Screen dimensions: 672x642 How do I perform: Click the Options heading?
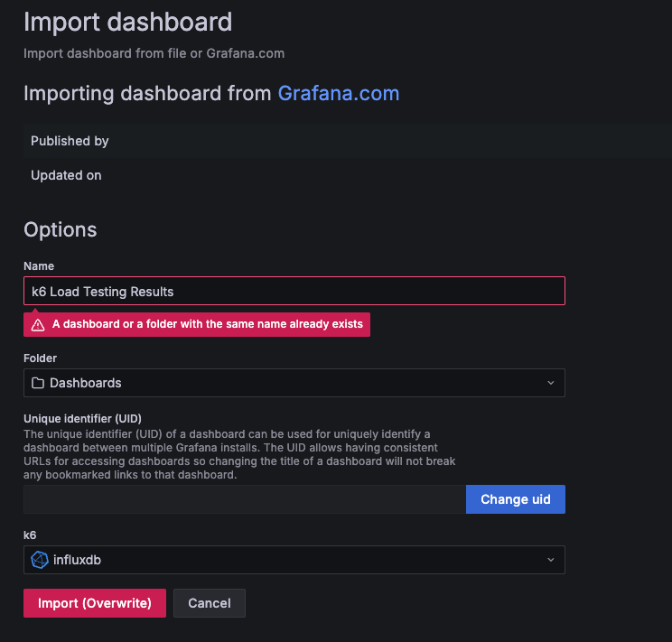(60, 229)
